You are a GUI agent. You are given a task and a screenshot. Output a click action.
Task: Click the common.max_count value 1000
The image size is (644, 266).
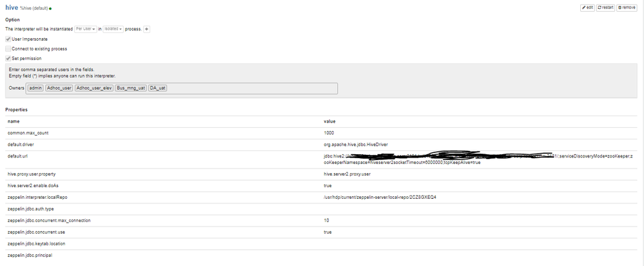329,133
